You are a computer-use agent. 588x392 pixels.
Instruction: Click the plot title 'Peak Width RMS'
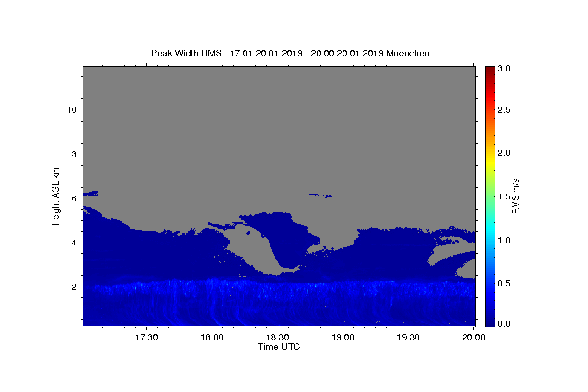(186, 53)
